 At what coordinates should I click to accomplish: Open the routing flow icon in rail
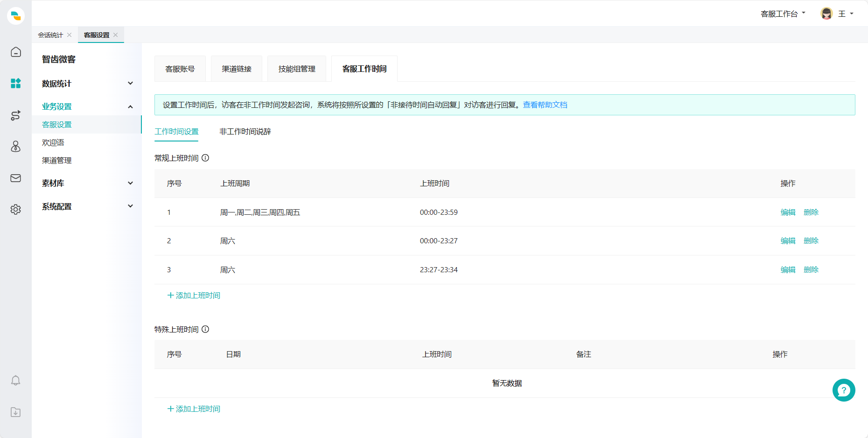coord(16,115)
